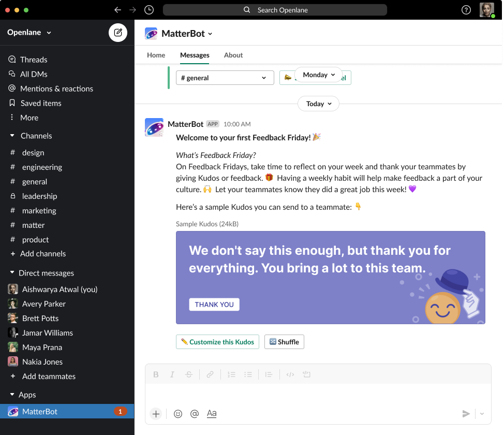Open the Openlane workspace menu
This screenshot has width=504, height=435.
click(x=29, y=33)
